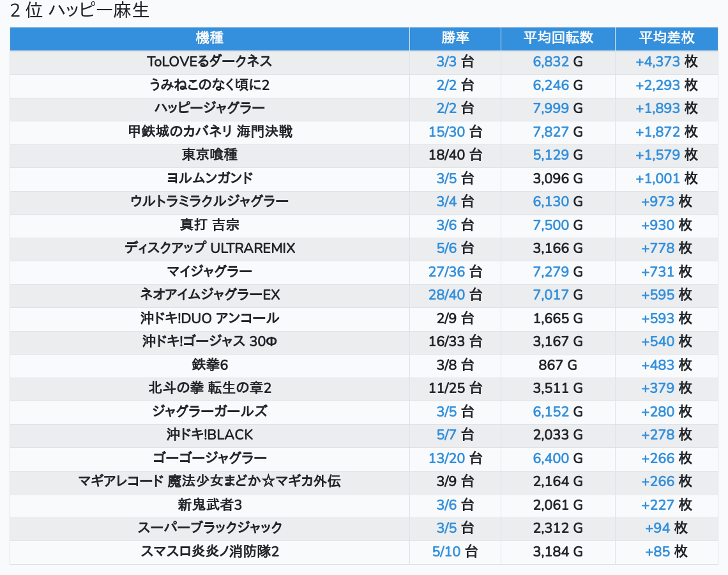Click the ToLOVEるダークネス machine name

click(x=209, y=62)
